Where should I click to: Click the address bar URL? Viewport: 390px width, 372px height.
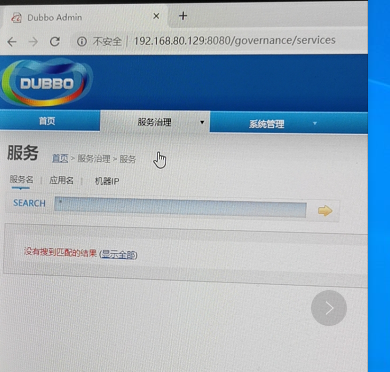[234, 40]
